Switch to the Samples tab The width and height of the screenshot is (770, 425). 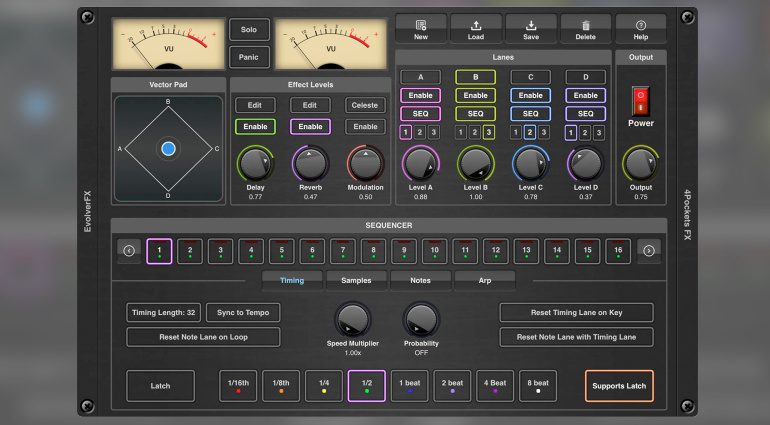pos(356,281)
